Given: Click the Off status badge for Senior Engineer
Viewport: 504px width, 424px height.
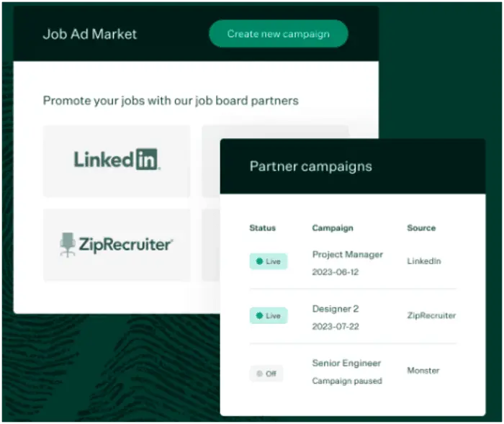Looking at the screenshot, I should coord(266,374).
